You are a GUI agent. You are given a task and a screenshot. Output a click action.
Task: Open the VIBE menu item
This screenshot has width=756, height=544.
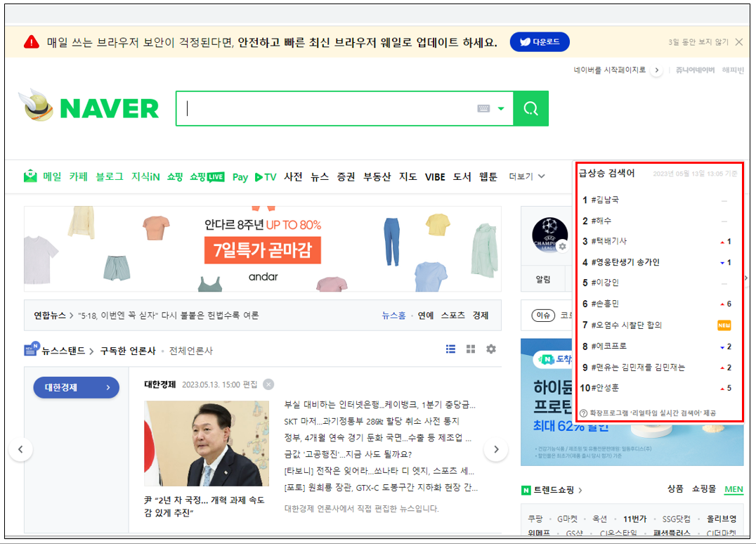pos(435,177)
